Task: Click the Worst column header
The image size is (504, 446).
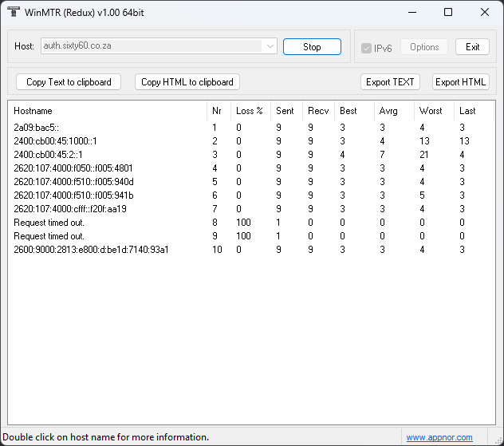Action: pos(435,111)
